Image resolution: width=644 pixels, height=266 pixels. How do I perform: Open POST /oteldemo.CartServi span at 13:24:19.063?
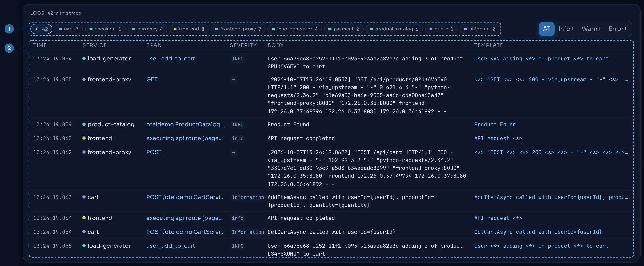pyautogui.click(x=185, y=197)
